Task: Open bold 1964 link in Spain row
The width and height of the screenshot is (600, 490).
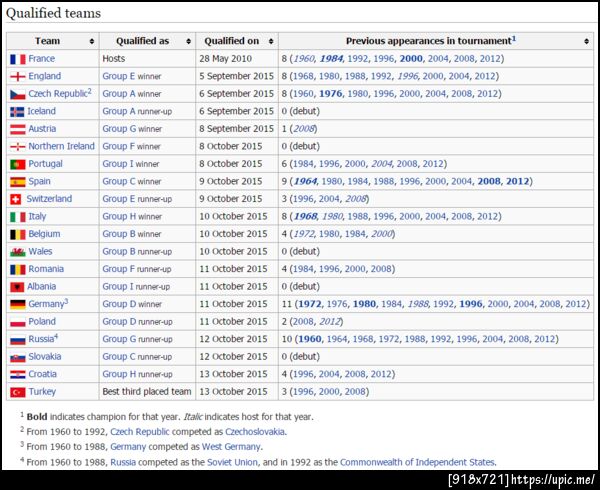Action: [305, 182]
